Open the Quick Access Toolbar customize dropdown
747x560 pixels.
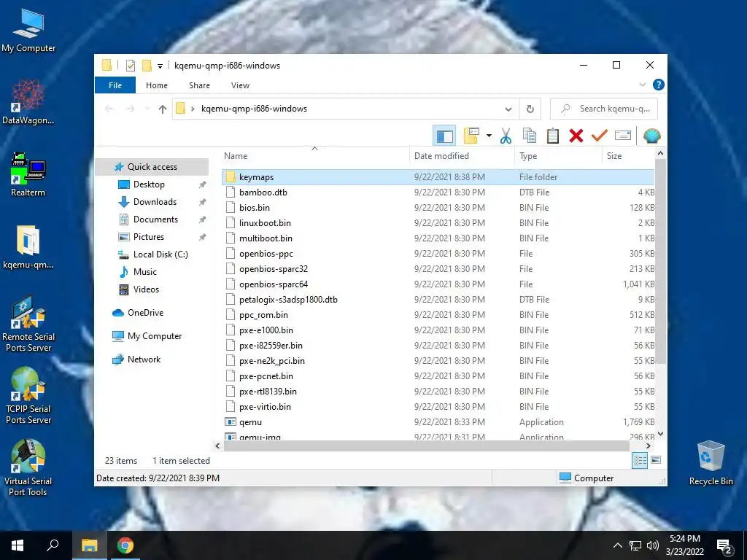coord(160,66)
